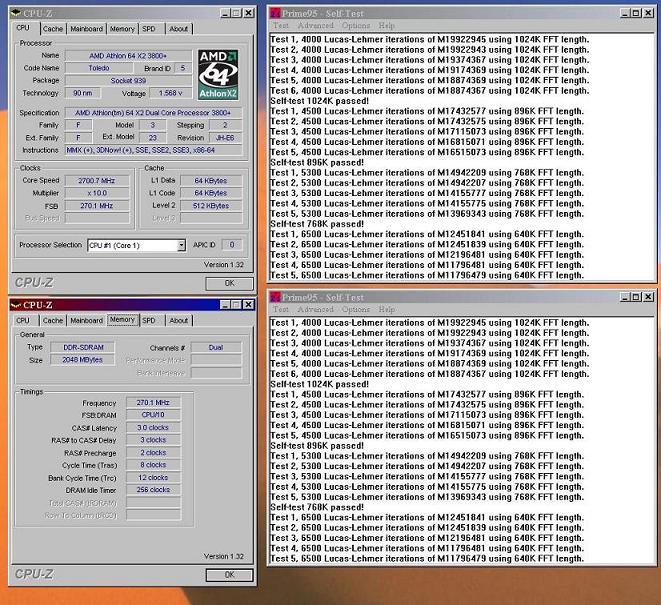Open Options menu in top Prime95 window
This screenshot has height=605, width=661.
tap(356, 25)
